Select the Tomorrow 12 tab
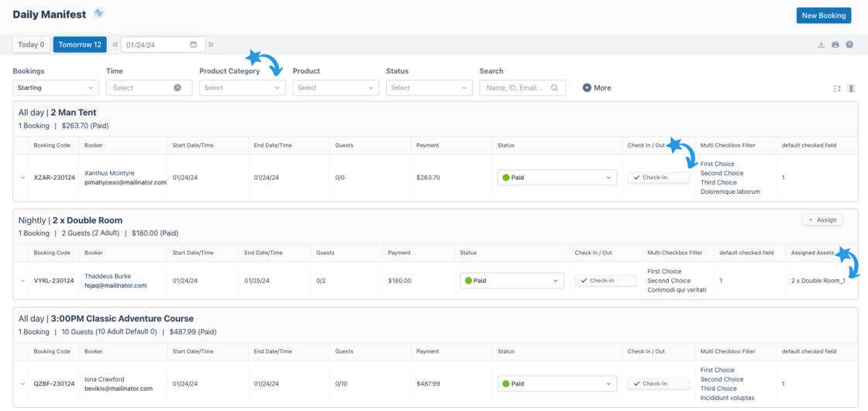The image size is (868, 411). [80, 45]
